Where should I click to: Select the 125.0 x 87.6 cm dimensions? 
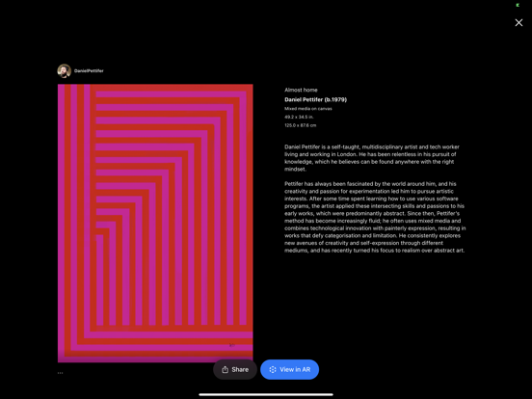tap(301, 125)
